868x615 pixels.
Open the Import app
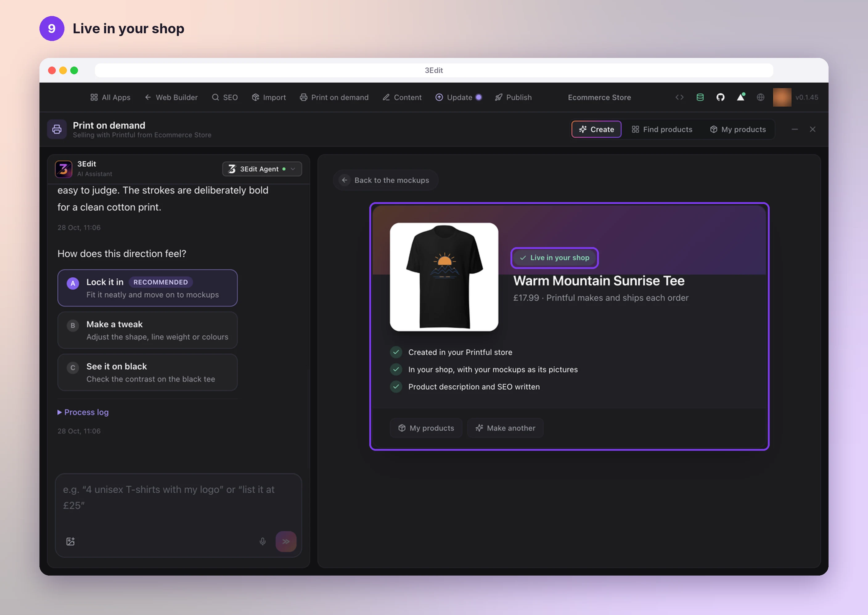pyautogui.click(x=268, y=97)
